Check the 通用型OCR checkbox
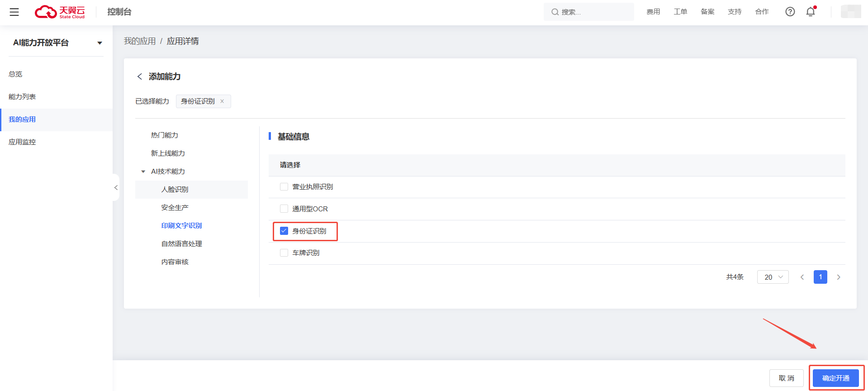Image resolution: width=868 pixels, height=391 pixels. (284, 209)
